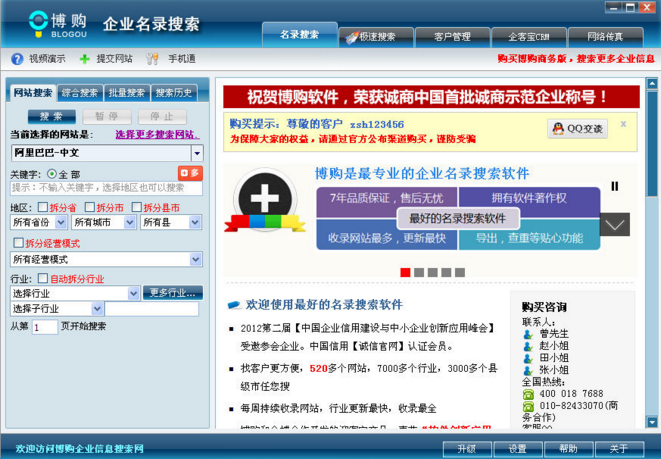The image size is (661, 459).
Task: Switch to the 客户管理 tab
Action: (452, 37)
